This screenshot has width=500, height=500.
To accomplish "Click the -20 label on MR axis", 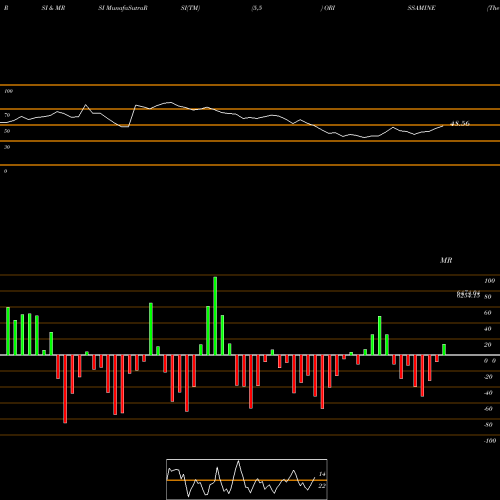I will click(488, 377).
